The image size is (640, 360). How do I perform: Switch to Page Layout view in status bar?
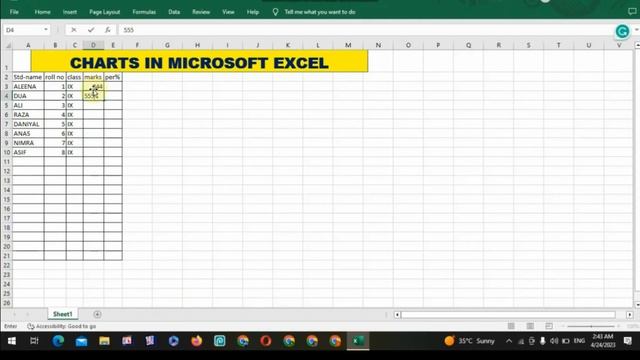(530, 326)
